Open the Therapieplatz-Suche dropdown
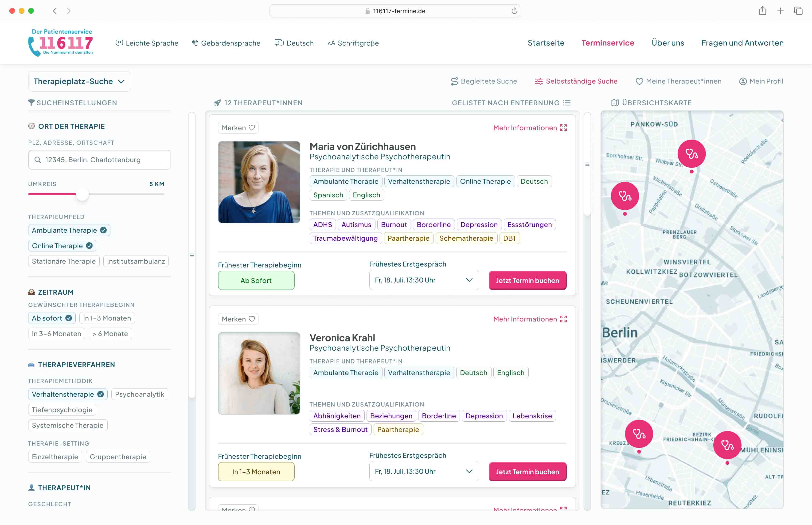Viewport: 812px width, 525px height. [x=79, y=82]
